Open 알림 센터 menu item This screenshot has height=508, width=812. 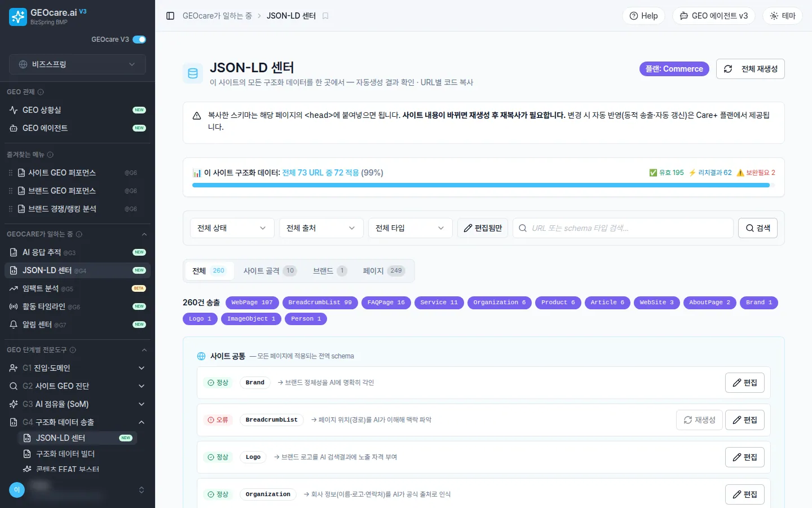click(x=77, y=325)
